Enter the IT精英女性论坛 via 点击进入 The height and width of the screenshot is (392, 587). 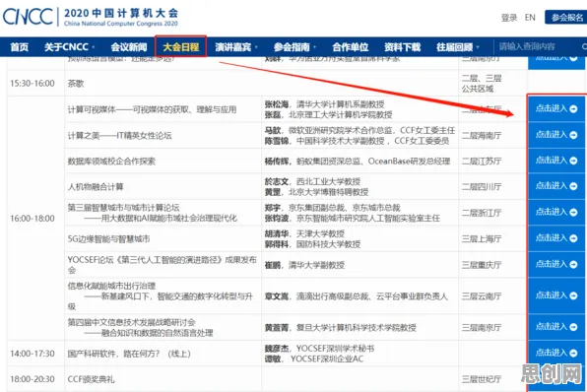(555, 135)
